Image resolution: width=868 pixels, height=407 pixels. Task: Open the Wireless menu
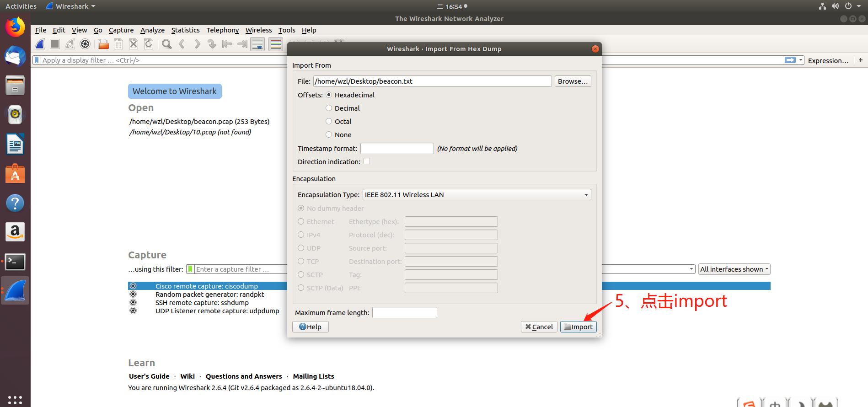coord(258,30)
